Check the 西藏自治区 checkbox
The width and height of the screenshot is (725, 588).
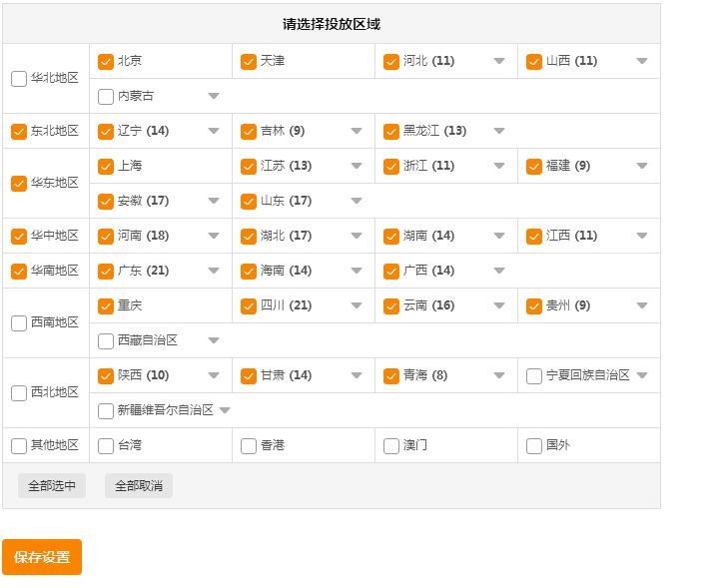pos(106,341)
